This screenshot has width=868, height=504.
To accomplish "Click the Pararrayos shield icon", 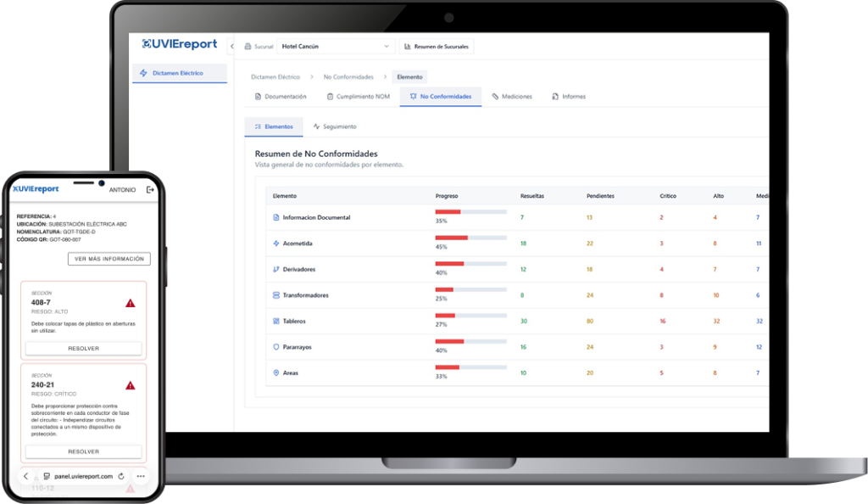I will coord(276,347).
